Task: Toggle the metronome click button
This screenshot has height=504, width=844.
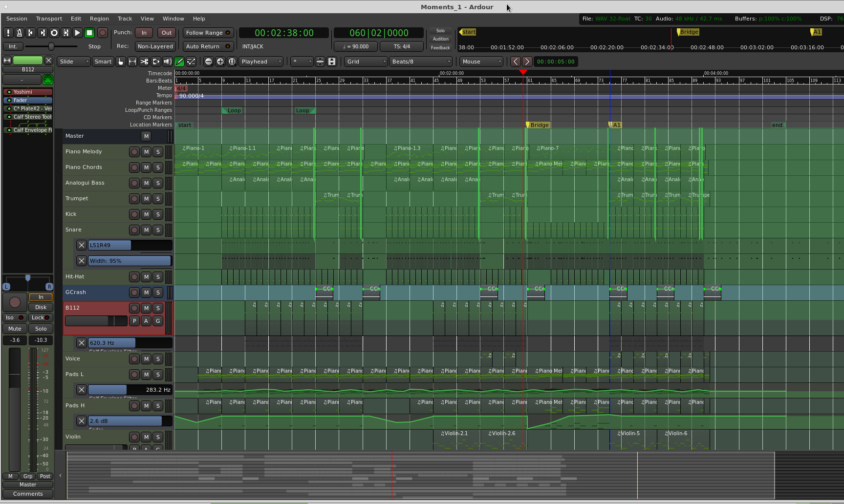Action: 19,33
